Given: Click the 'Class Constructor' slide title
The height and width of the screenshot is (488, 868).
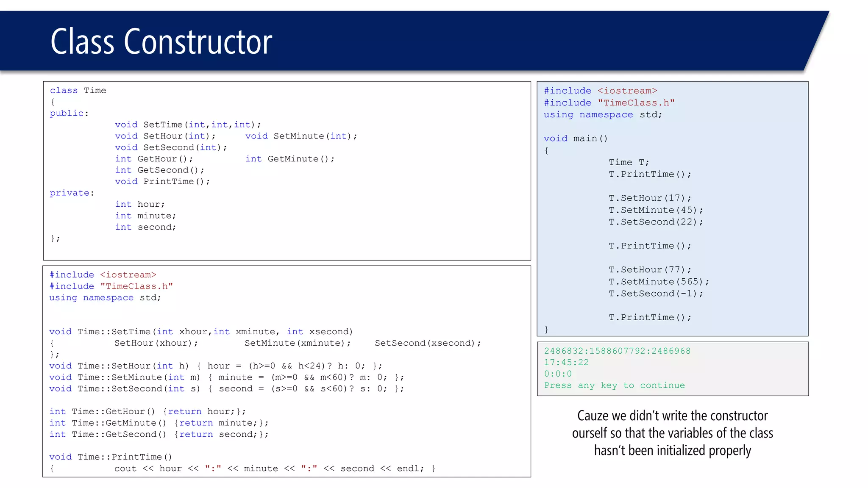Looking at the screenshot, I should pos(161,42).
